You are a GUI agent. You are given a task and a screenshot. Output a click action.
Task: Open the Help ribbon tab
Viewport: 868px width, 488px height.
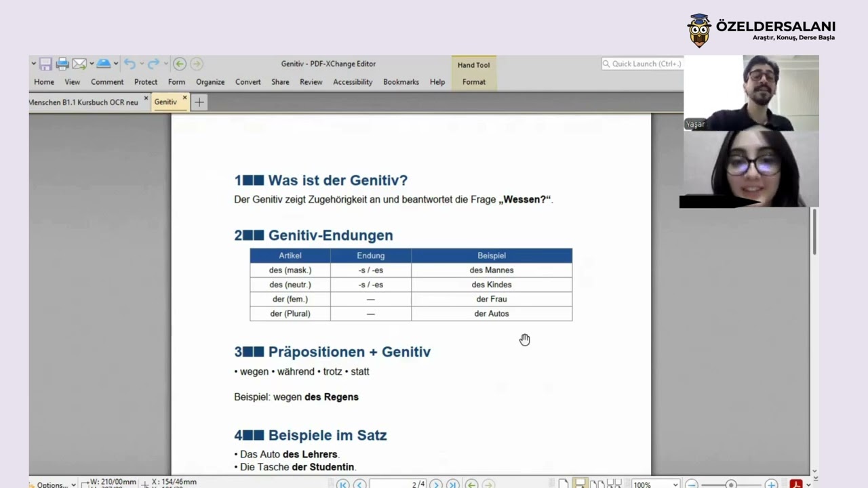pos(437,82)
